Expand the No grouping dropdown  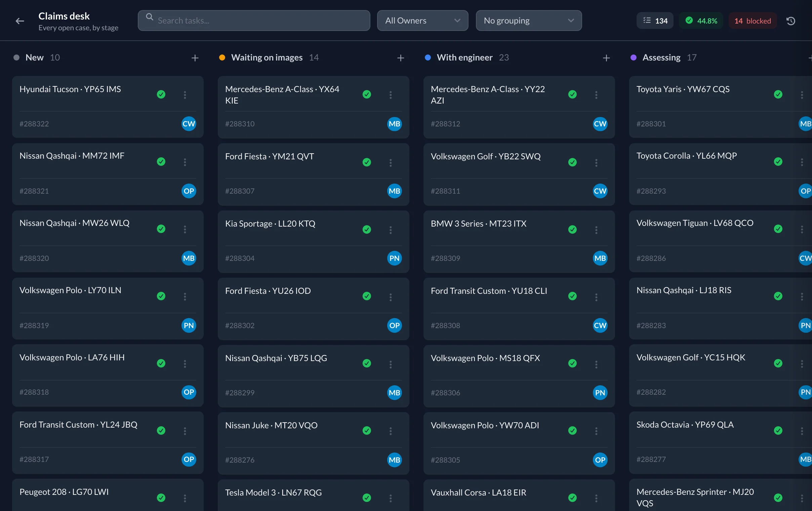coord(529,21)
